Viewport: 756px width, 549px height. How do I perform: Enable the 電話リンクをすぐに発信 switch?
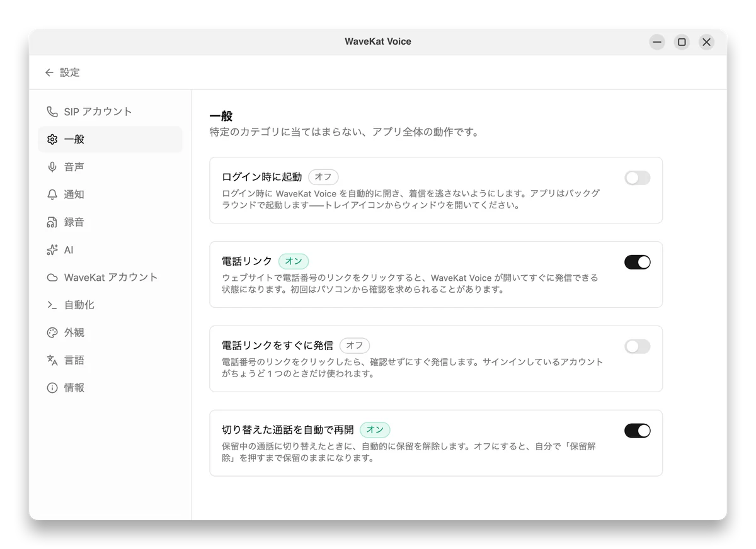pyautogui.click(x=637, y=346)
